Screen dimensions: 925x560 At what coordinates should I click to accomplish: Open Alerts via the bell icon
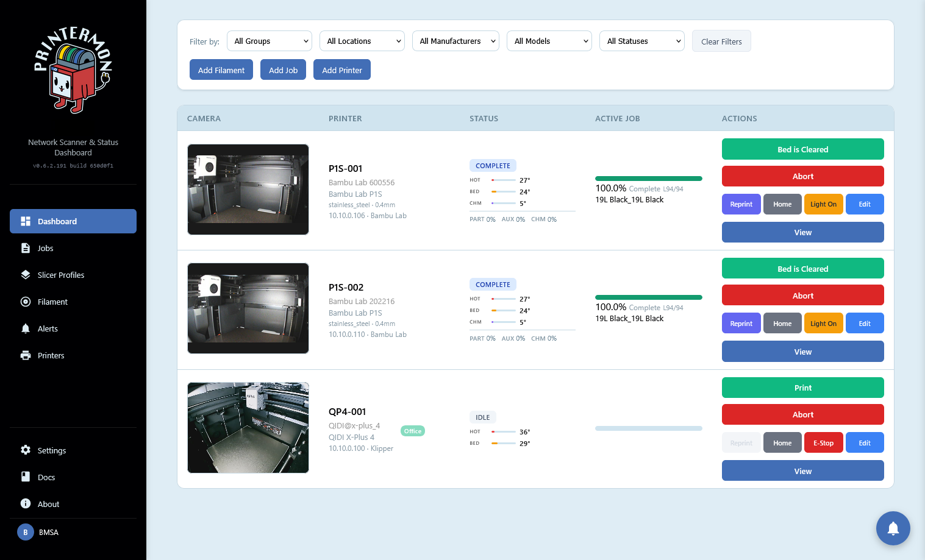pyautogui.click(x=25, y=328)
